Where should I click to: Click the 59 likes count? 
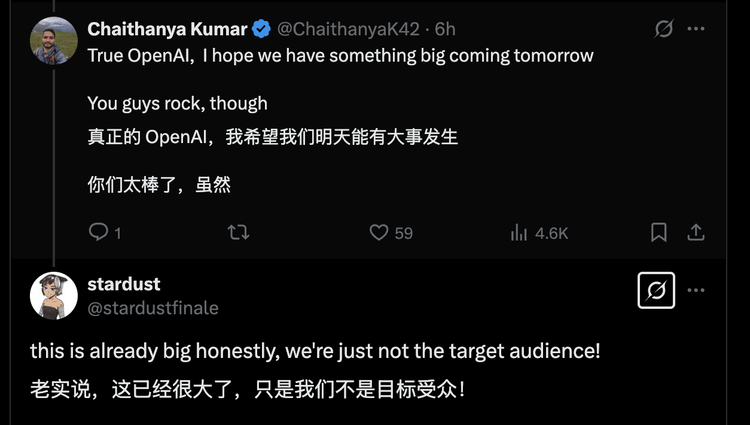404,233
